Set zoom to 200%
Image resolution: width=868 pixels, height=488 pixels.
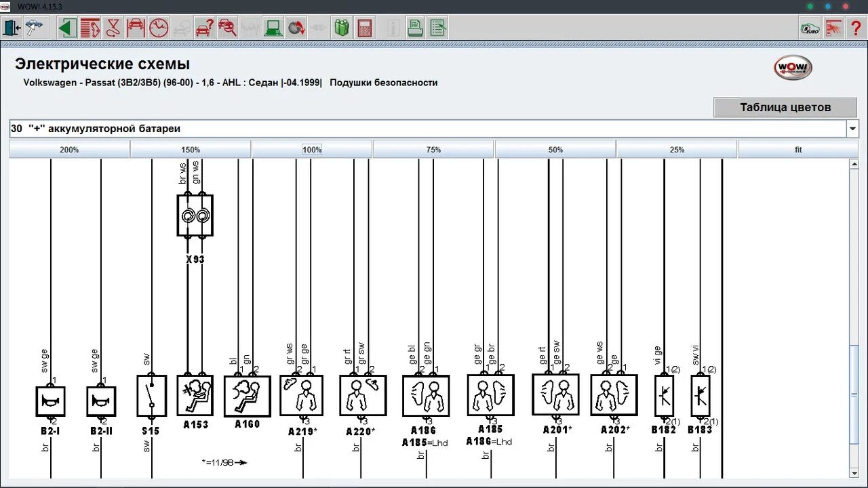(69, 150)
